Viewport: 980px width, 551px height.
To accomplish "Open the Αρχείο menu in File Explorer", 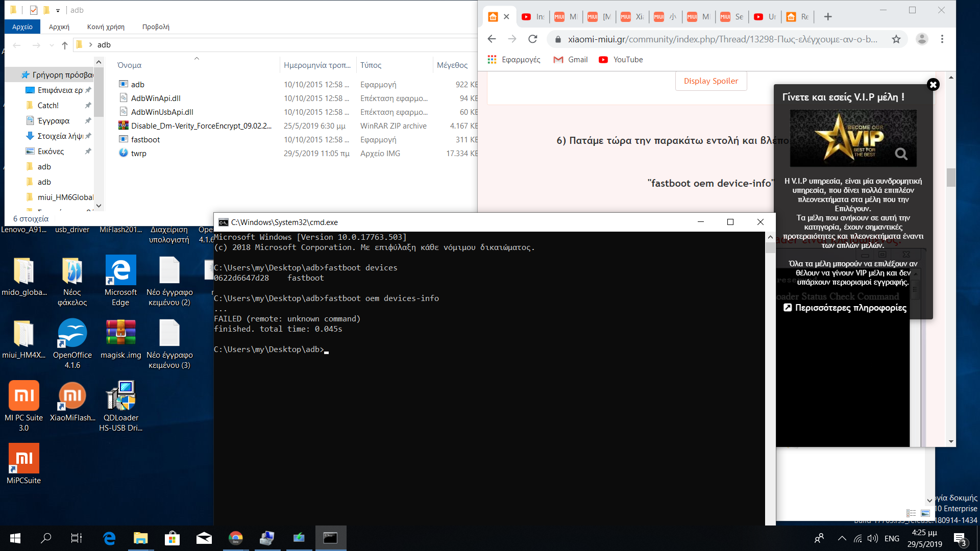I will [22, 27].
